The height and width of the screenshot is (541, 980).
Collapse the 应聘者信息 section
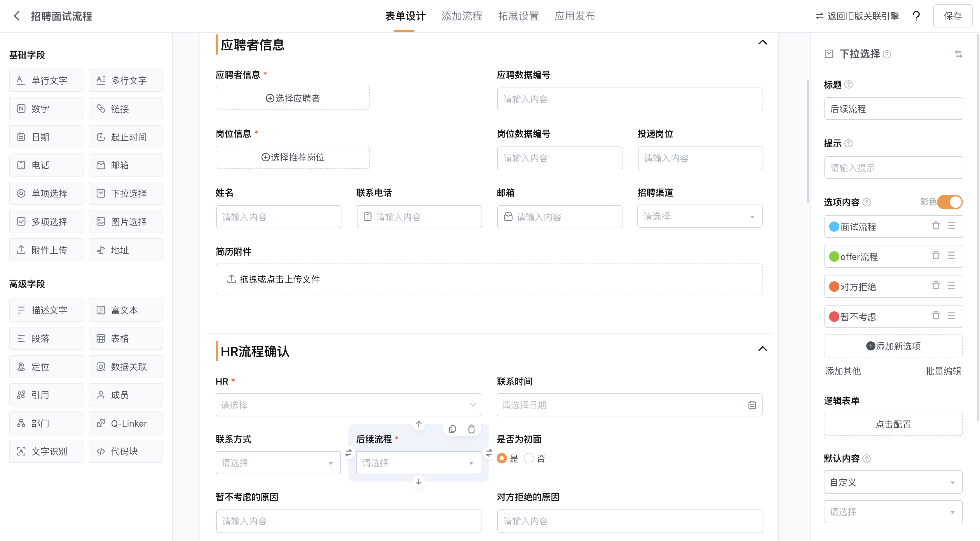coord(762,42)
